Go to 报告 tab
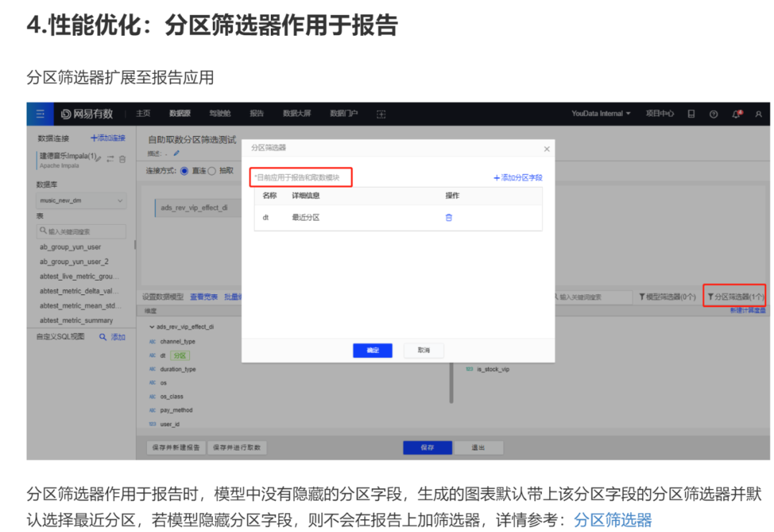 (x=257, y=113)
